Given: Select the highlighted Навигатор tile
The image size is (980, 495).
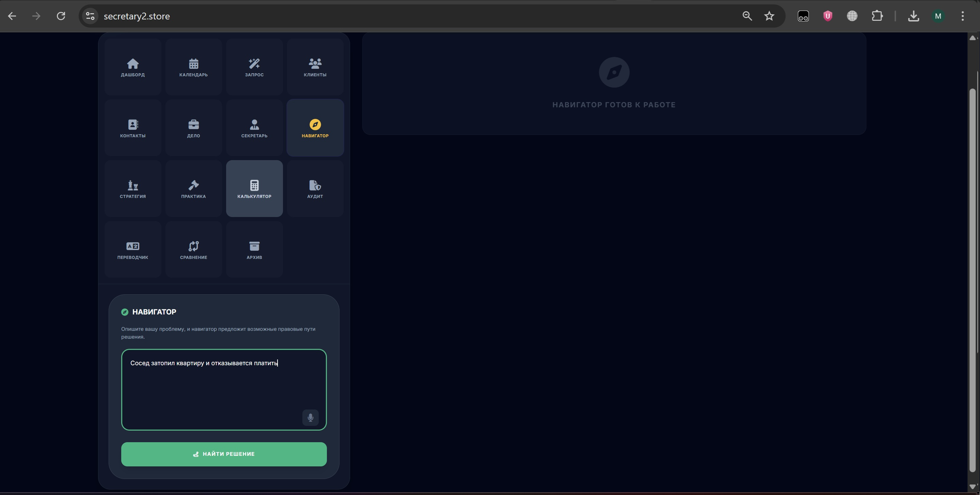Looking at the screenshot, I should pos(315,128).
